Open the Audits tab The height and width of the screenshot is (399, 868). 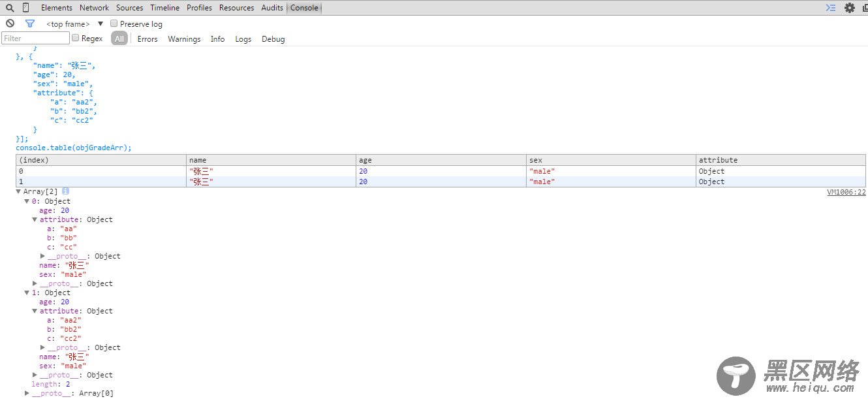(272, 8)
